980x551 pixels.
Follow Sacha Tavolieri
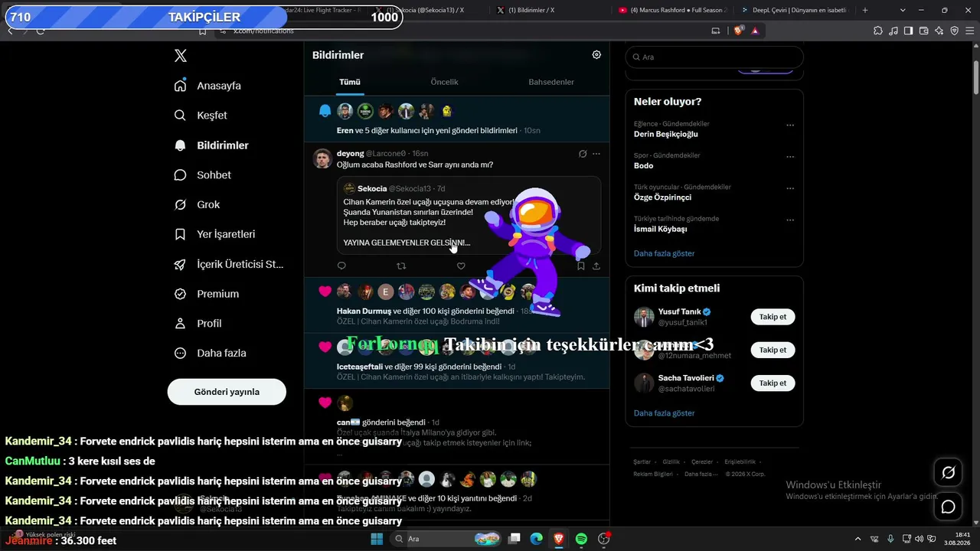point(773,383)
